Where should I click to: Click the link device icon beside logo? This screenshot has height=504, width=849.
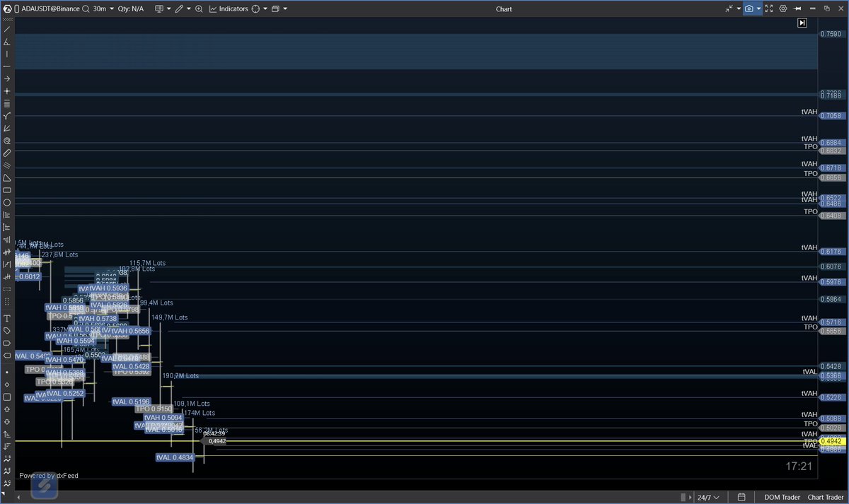(16, 9)
